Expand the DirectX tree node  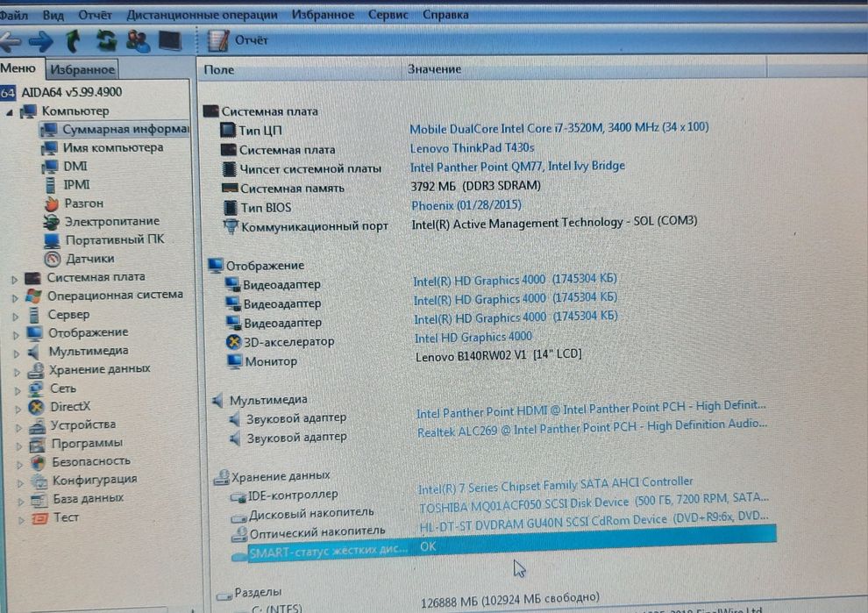(18, 410)
